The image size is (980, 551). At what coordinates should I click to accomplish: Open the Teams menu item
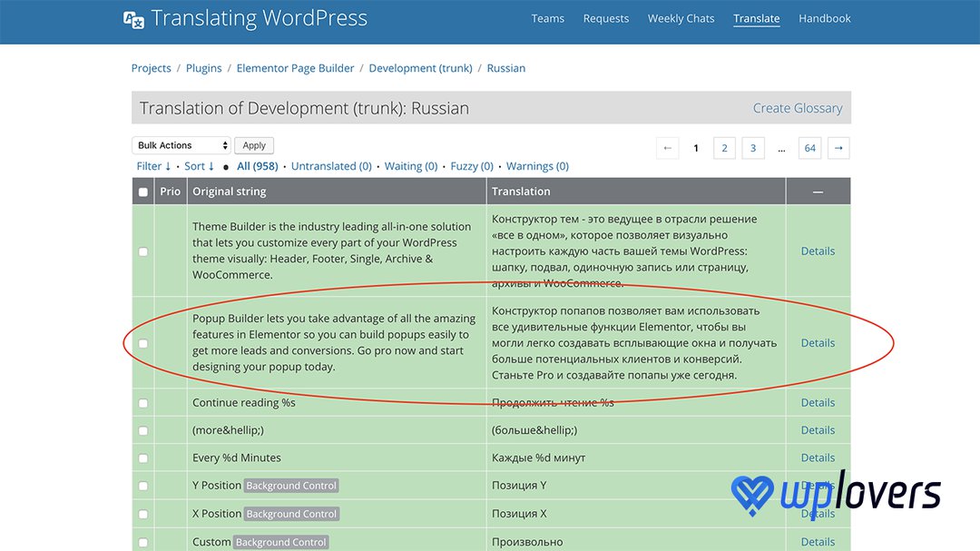[547, 18]
